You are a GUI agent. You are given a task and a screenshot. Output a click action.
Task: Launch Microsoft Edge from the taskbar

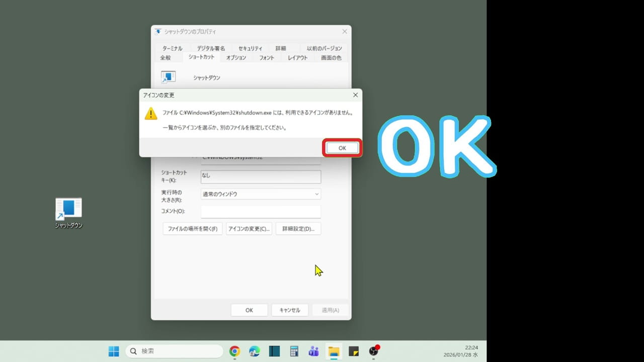pyautogui.click(x=254, y=351)
